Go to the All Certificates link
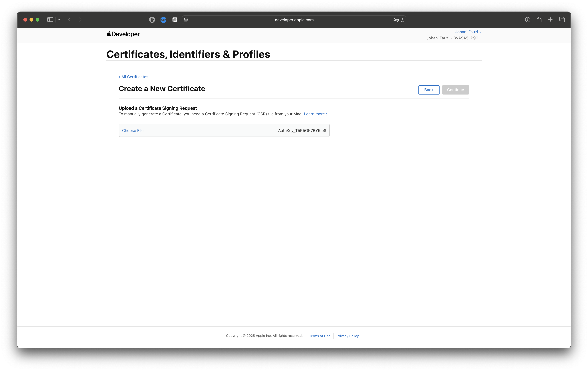 tap(134, 77)
